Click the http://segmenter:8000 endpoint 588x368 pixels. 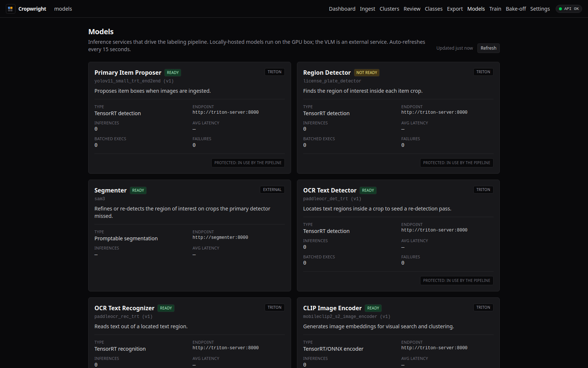pos(220,238)
